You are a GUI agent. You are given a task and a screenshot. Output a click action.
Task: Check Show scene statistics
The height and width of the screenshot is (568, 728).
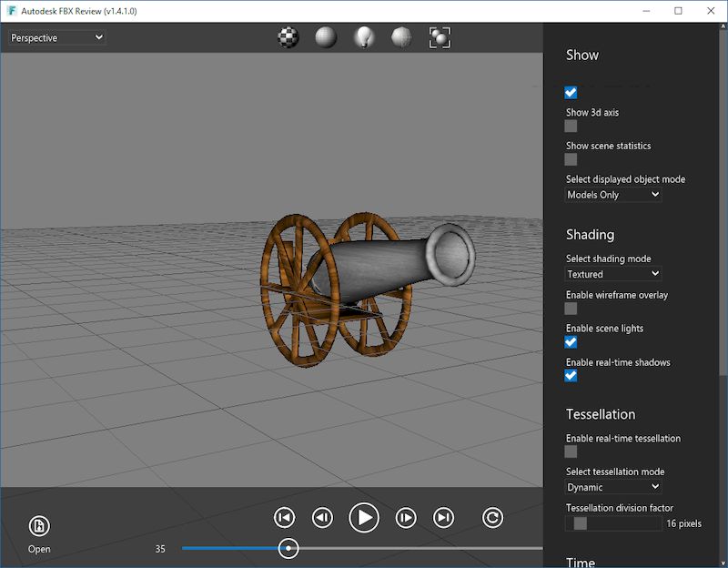pos(571,159)
